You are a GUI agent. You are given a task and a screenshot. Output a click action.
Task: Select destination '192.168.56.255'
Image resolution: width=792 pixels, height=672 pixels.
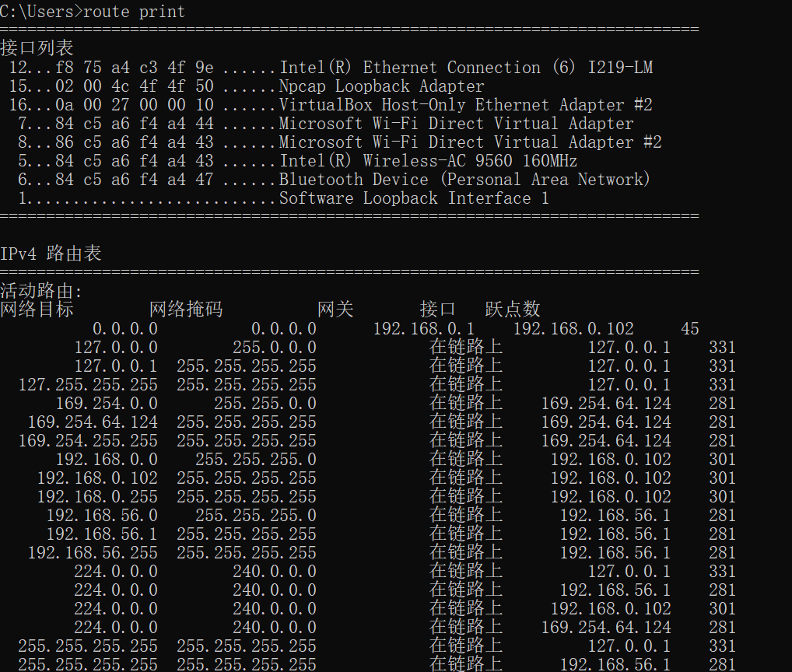coord(93,553)
